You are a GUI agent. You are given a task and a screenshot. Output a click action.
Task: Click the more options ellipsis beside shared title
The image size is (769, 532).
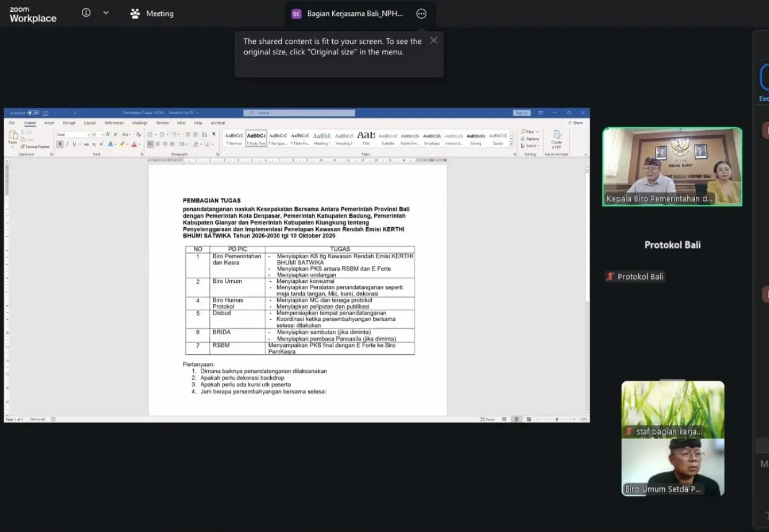coord(421,14)
